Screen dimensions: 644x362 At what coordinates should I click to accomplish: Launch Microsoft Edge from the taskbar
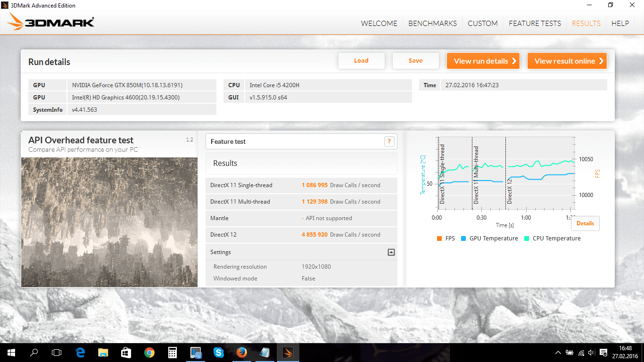click(x=80, y=353)
